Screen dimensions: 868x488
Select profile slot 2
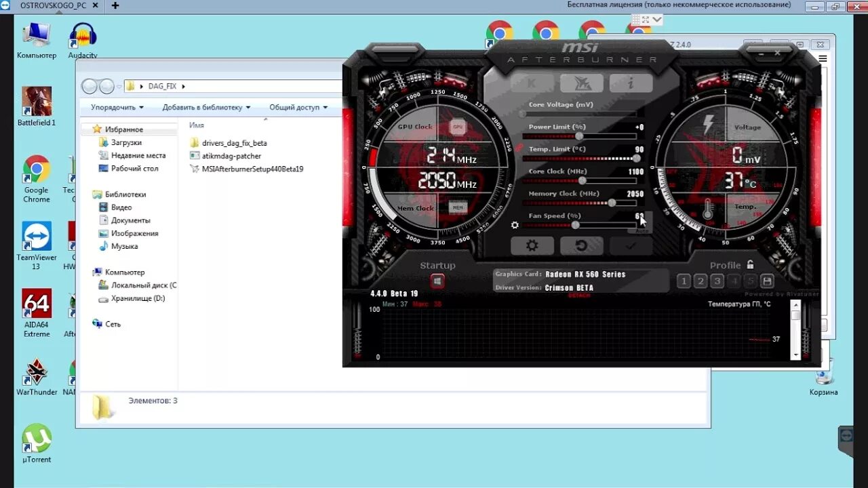[701, 281]
